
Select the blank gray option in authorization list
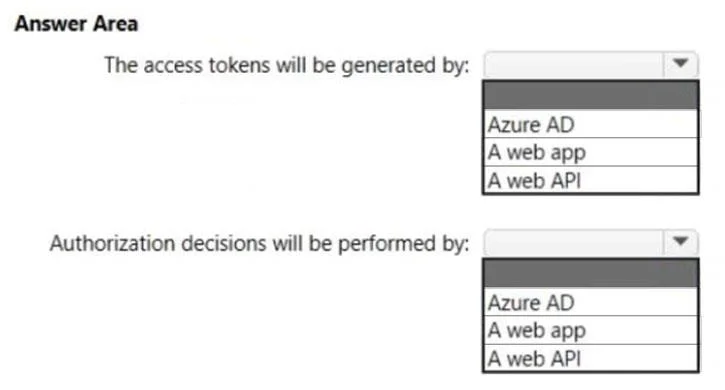click(590, 273)
